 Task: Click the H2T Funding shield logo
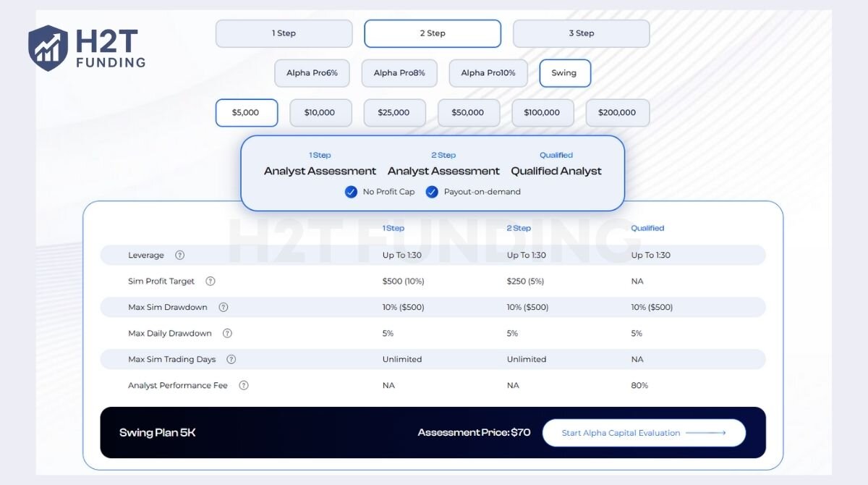(x=48, y=48)
